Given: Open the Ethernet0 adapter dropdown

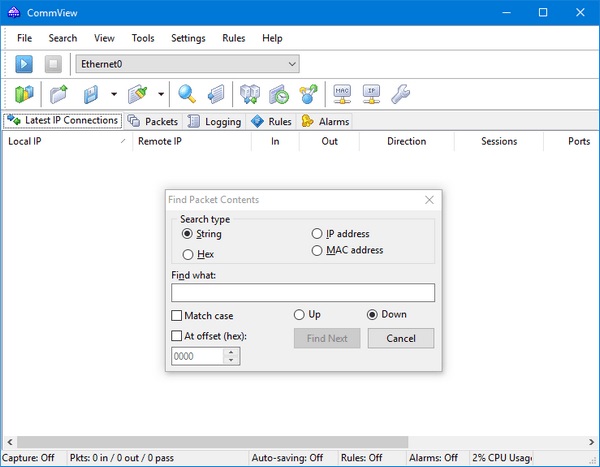Looking at the screenshot, I should tap(188, 64).
